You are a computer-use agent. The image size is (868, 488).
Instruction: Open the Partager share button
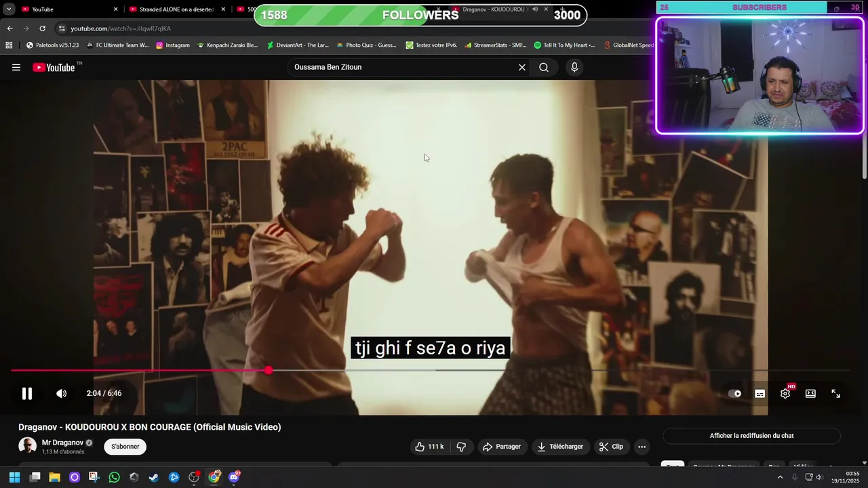click(x=502, y=447)
